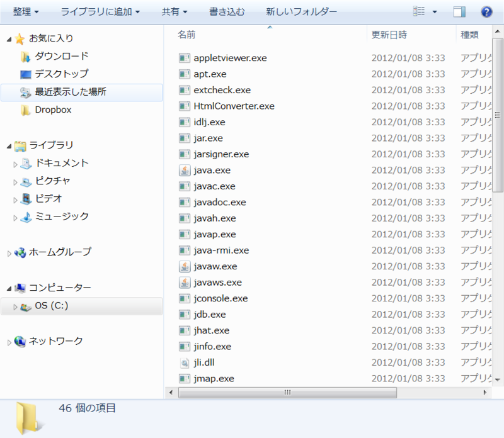Click the OS (C:) drive icon
The image size is (504, 438).
point(26,306)
